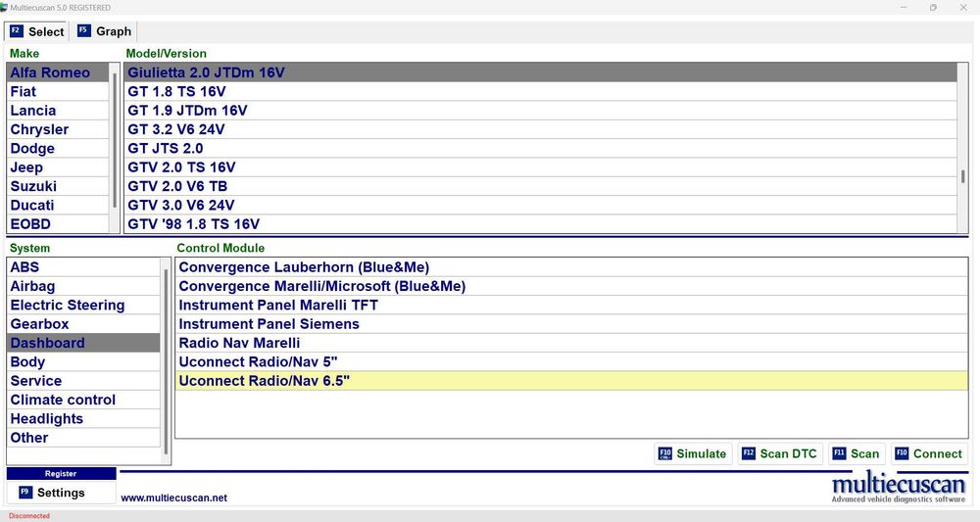
Task: Open Settings
Action: click(61, 493)
